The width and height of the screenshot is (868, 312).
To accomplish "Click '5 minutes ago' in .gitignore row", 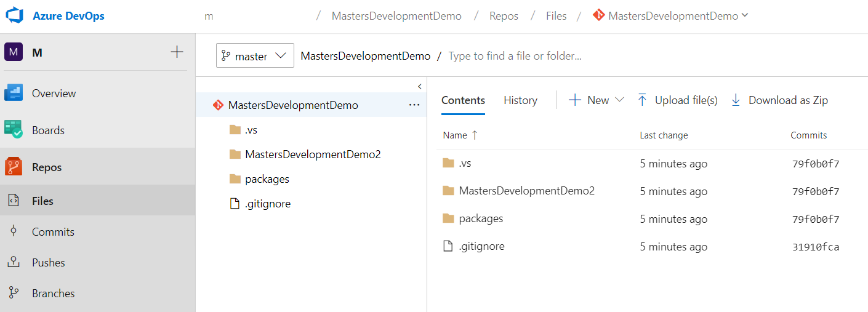I will pyautogui.click(x=673, y=247).
